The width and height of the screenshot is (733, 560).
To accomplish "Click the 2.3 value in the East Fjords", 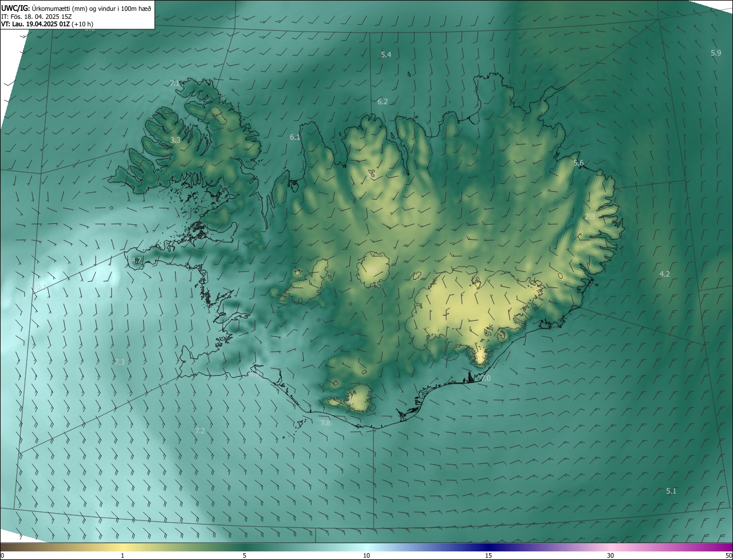I will click(590, 217).
